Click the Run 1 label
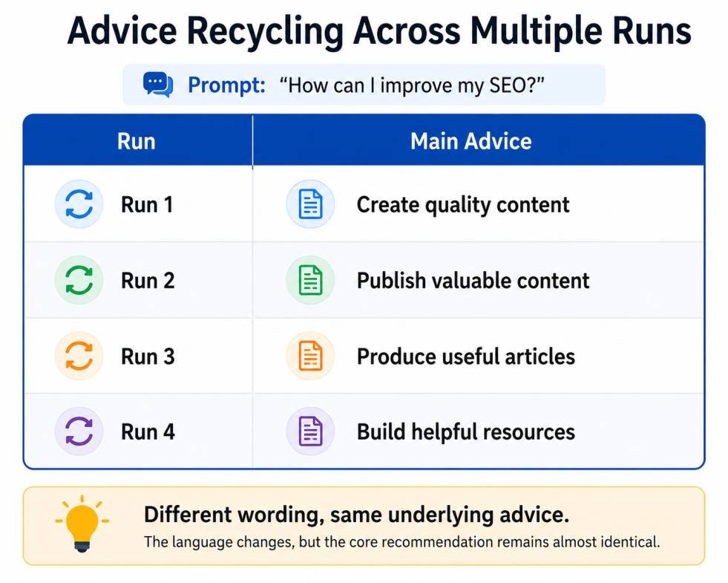 click(x=147, y=204)
